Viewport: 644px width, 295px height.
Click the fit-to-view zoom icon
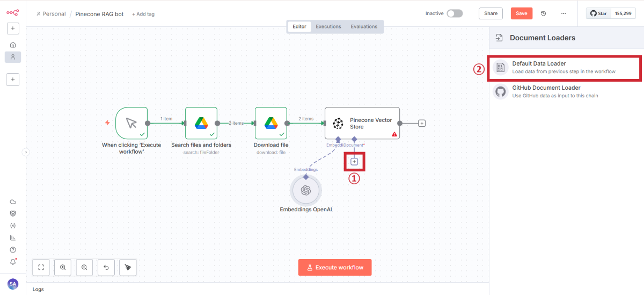[x=41, y=267]
